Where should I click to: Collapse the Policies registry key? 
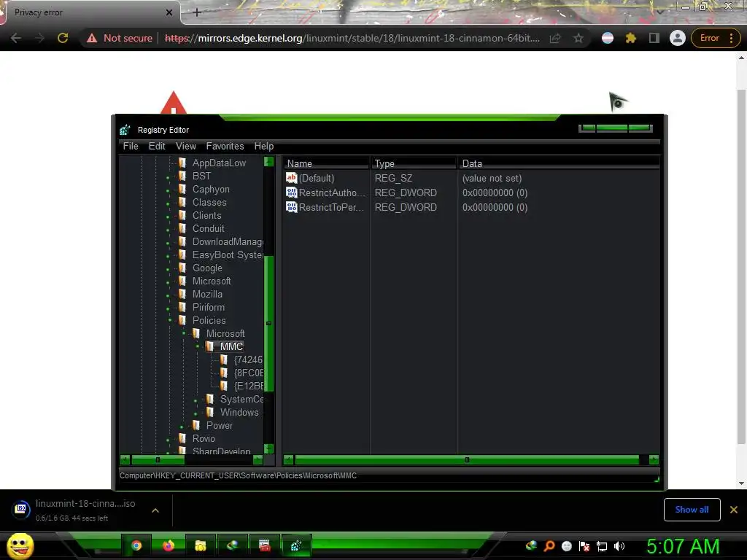click(169, 320)
